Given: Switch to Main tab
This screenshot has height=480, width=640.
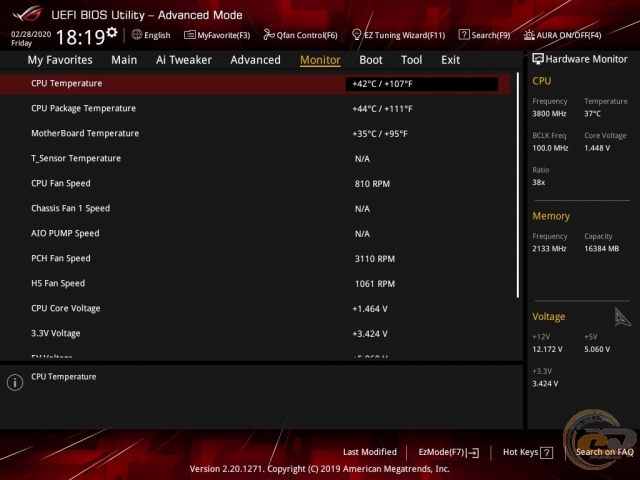Looking at the screenshot, I should (x=124, y=60).
